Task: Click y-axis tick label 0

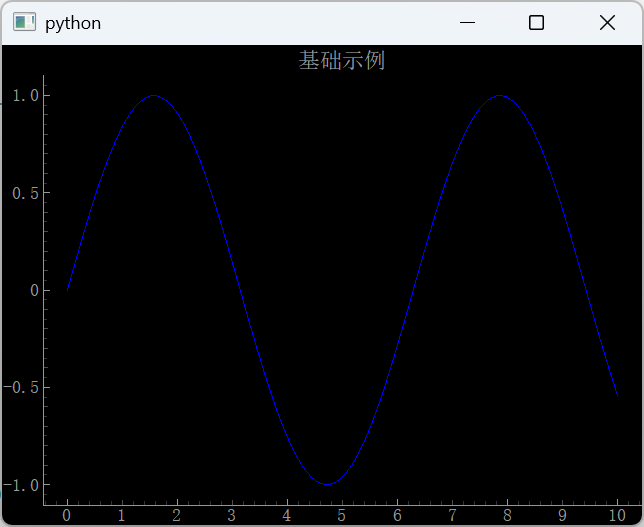Action: pyautogui.click(x=34, y=290)
